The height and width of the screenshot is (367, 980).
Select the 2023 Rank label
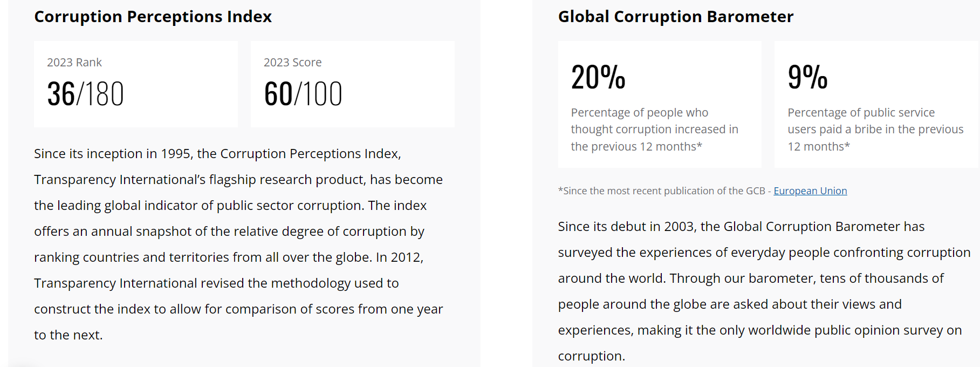point(74,63)
